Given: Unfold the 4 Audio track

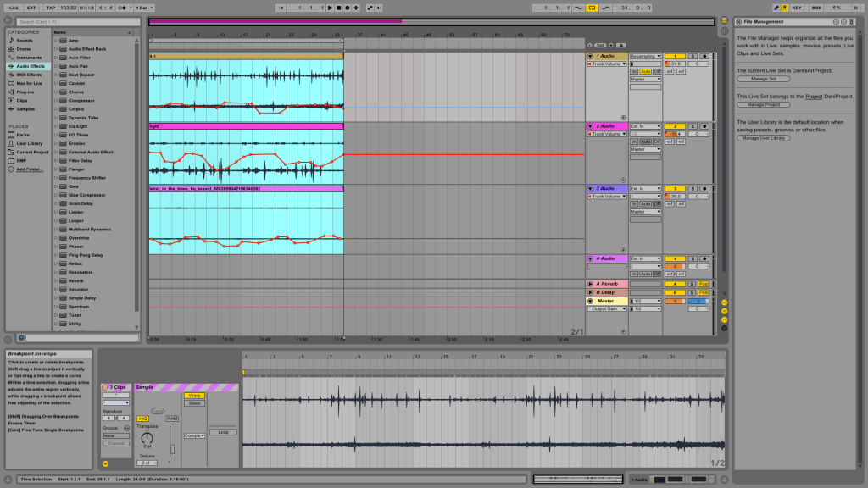Looking at the screenshot, I should 590,258.
